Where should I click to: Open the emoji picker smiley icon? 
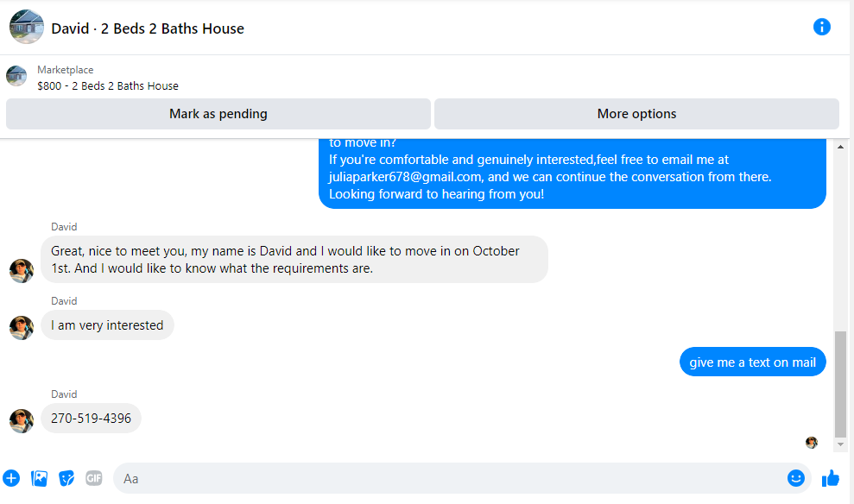796,478
